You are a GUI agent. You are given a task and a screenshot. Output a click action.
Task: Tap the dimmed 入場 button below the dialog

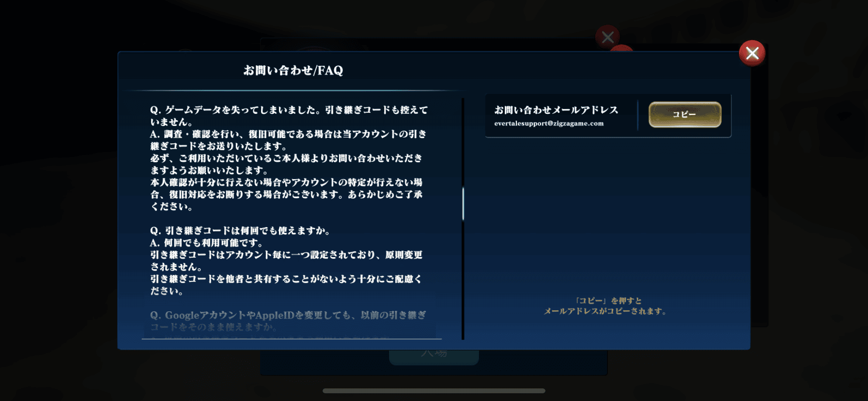click(434, 356)
